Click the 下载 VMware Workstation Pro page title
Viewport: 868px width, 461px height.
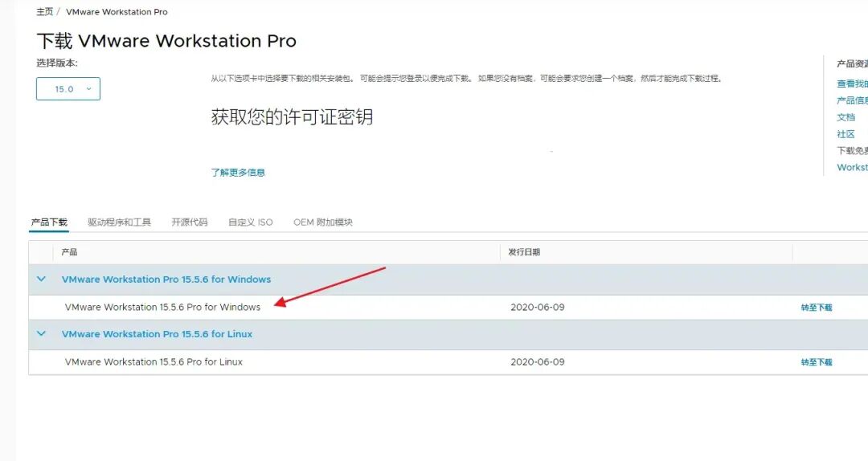coord(166,41)
